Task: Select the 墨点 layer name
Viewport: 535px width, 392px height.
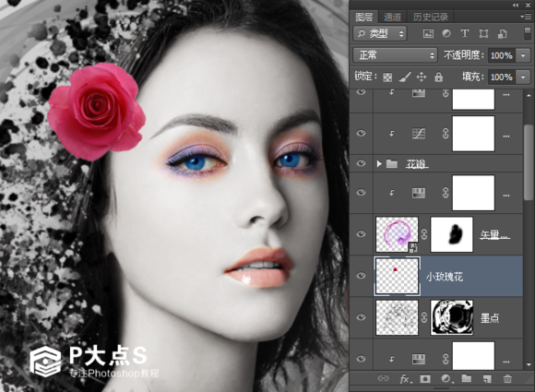Action: click(490, 318)
